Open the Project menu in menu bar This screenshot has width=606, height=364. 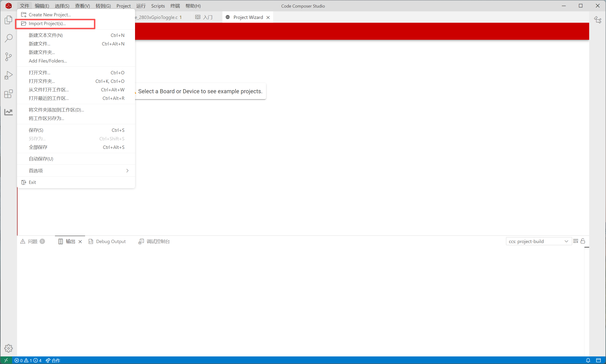click(123, 6)
